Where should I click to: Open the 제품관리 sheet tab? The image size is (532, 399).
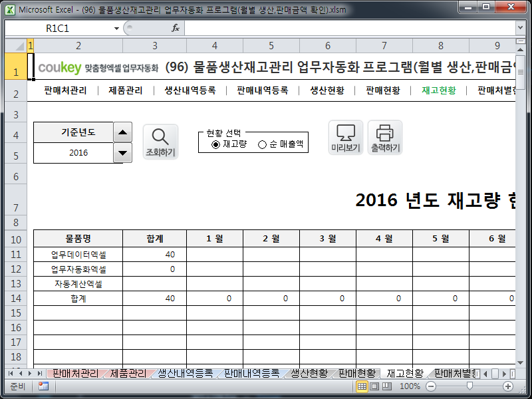[x=128, y=374]
